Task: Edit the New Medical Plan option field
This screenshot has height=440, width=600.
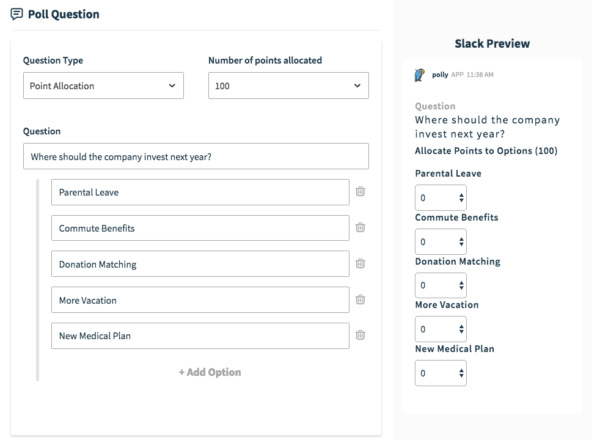Action: 200,336
